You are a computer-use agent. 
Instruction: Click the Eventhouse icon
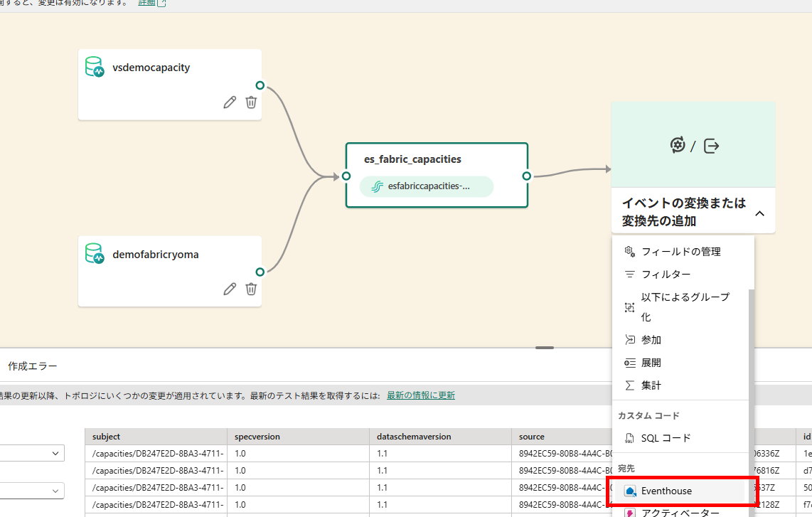[x=630, y=491]
